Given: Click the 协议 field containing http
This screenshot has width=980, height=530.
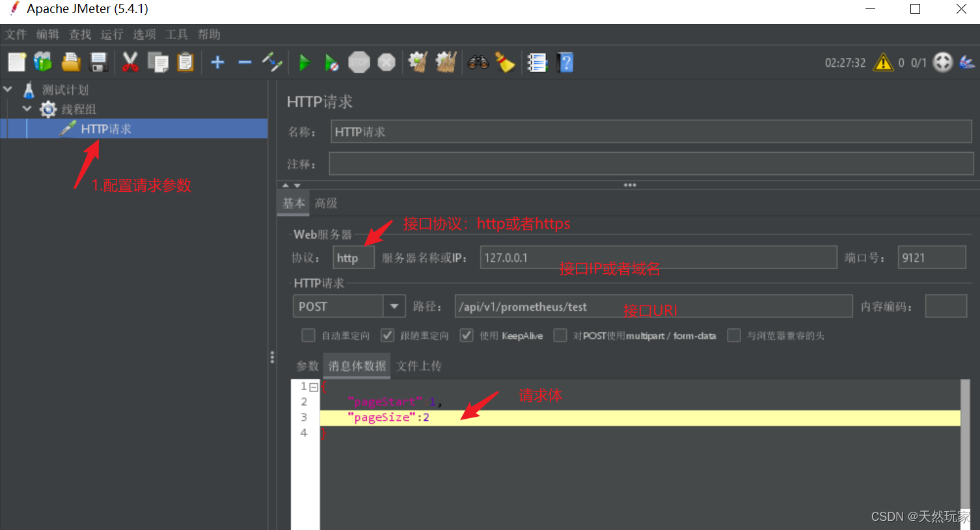Looking at the screenshot, I should click(353, 258).
